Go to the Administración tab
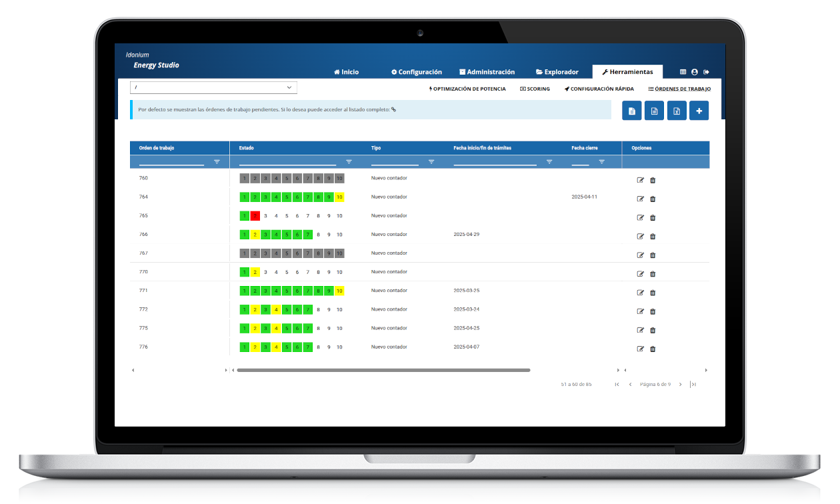Screen dimensions: 840x504 pos(487,72)
